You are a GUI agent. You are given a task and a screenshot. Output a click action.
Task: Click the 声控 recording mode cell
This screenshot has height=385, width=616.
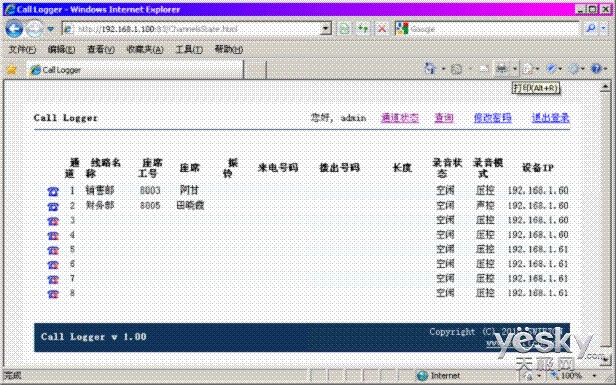click(x=485, y=205)
